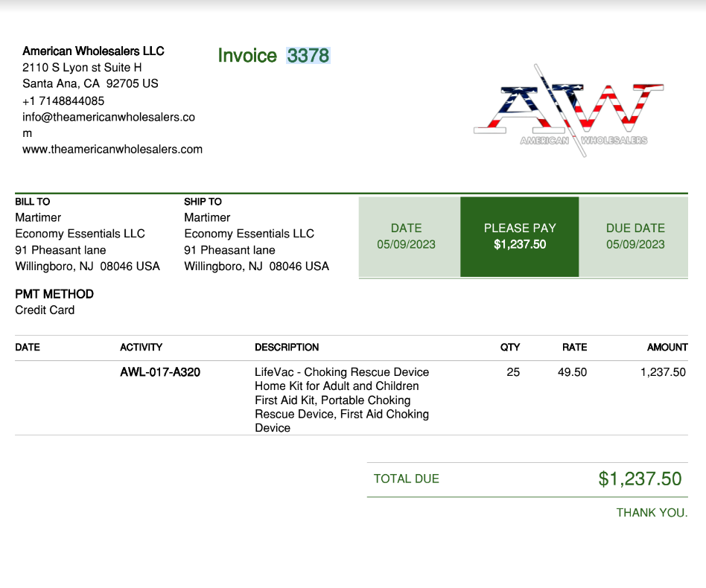Click the info@theamericanwholesalers.com email
This screenshot has width=706, height=588.
tap(109, 125)
